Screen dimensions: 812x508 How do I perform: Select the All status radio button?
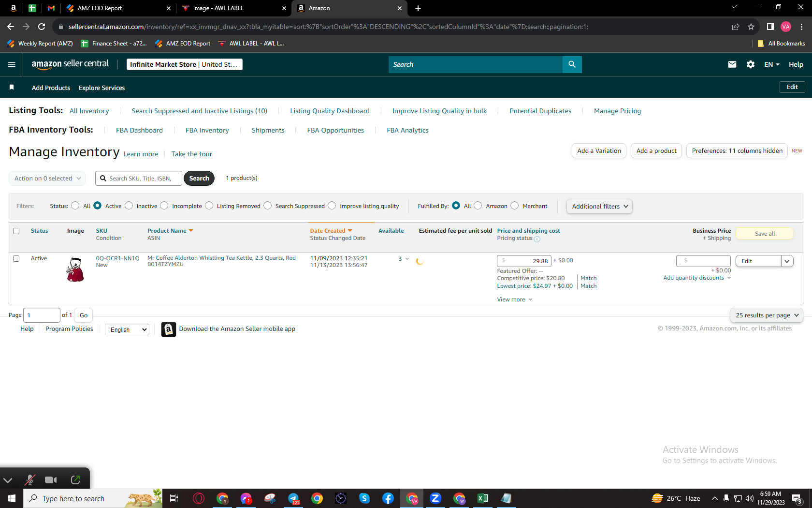pyautogui.click(x=75, y=206)
